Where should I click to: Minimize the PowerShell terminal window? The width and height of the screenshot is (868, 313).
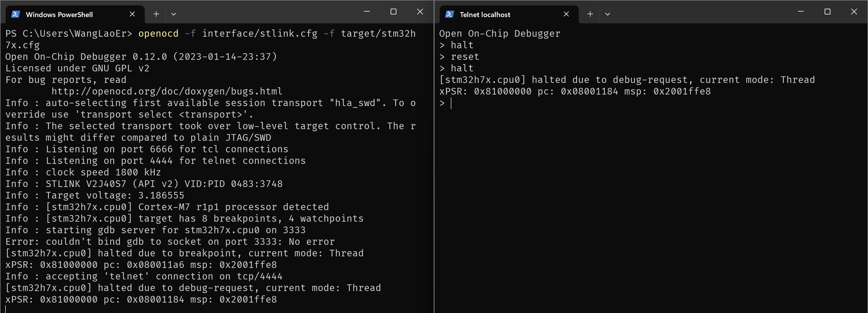coord(367,12)
